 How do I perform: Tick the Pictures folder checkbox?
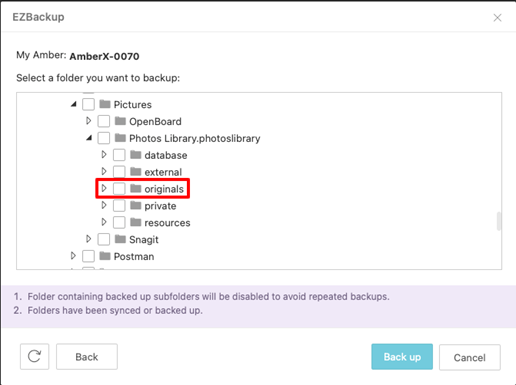[88, 104]
